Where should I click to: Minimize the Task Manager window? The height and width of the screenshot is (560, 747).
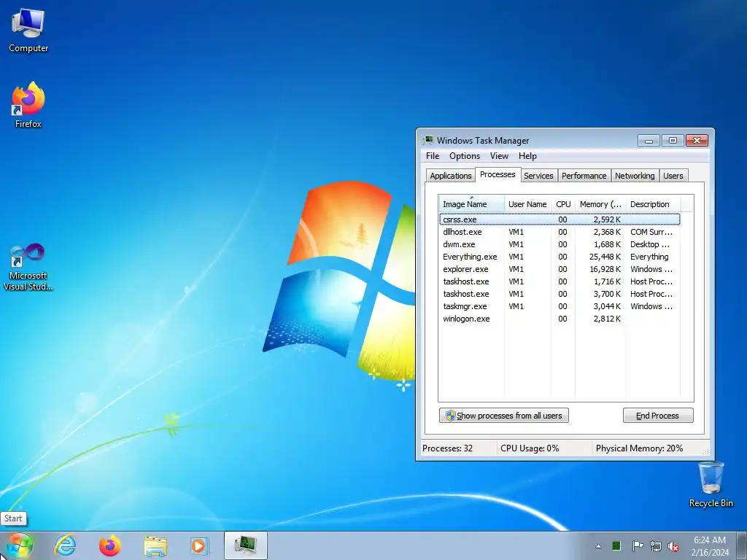(649, 141)
